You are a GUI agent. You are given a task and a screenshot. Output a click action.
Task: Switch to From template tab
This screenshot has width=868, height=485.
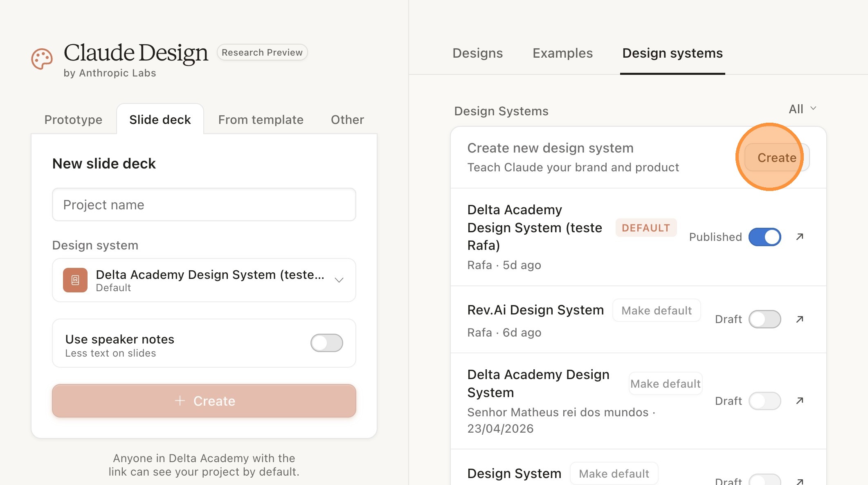[x=261, y=119]
